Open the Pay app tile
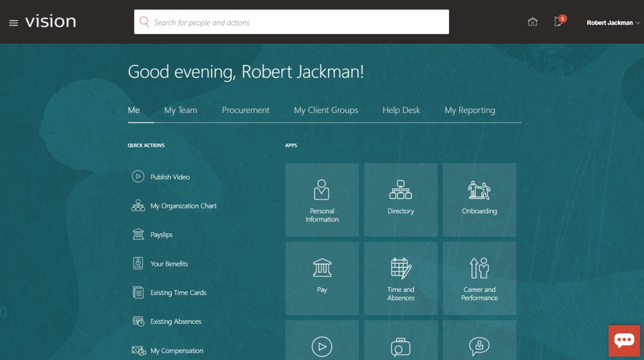The height and width of the screenshot is (360, 644). pos(322,278)
